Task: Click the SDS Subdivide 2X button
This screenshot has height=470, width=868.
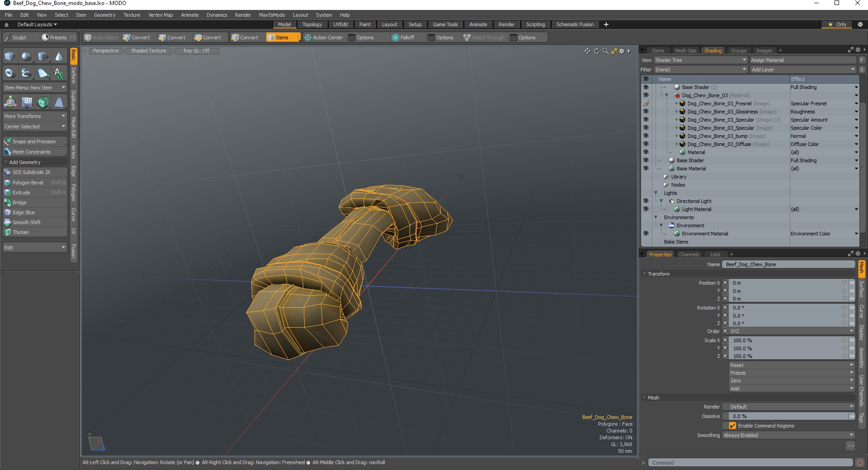Action: [35, 172]
